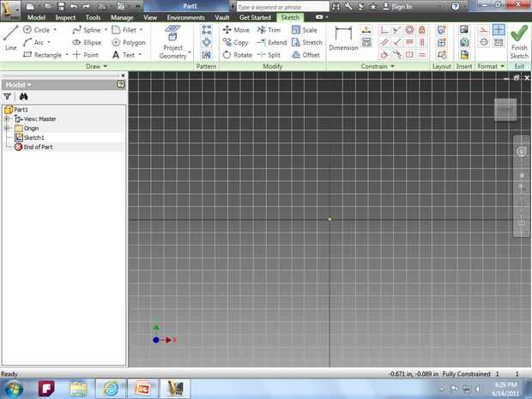
Task: Switch to the Environments tab
Action: point(185,17)
